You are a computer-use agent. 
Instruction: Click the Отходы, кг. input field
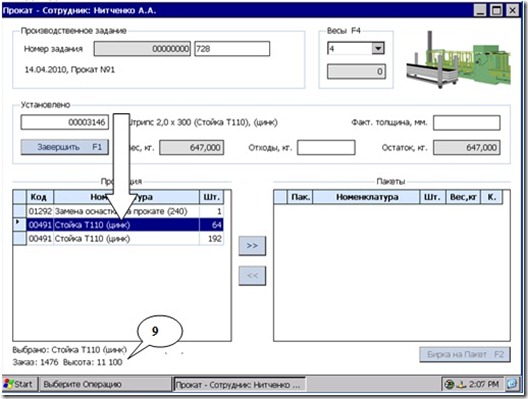tap(326, 148)
